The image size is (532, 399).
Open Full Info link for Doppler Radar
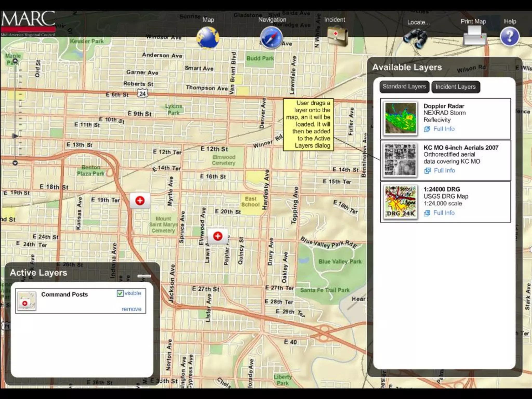click(x=444, y=129)
